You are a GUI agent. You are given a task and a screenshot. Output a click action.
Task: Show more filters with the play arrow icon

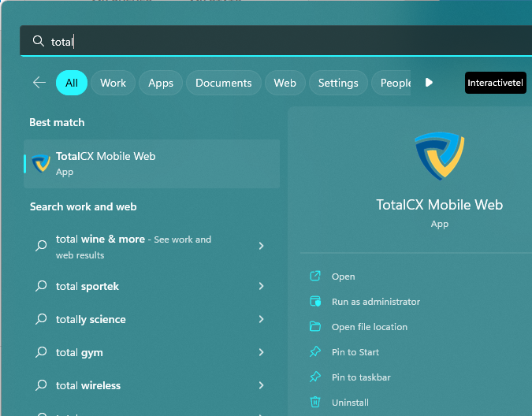[429, 83]
